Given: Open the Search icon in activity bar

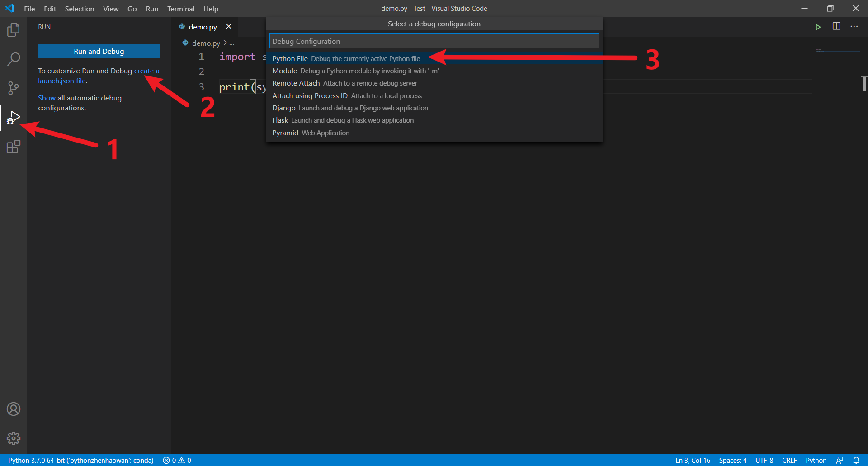Looking at the screenshot, I should [x=14, y=59].
